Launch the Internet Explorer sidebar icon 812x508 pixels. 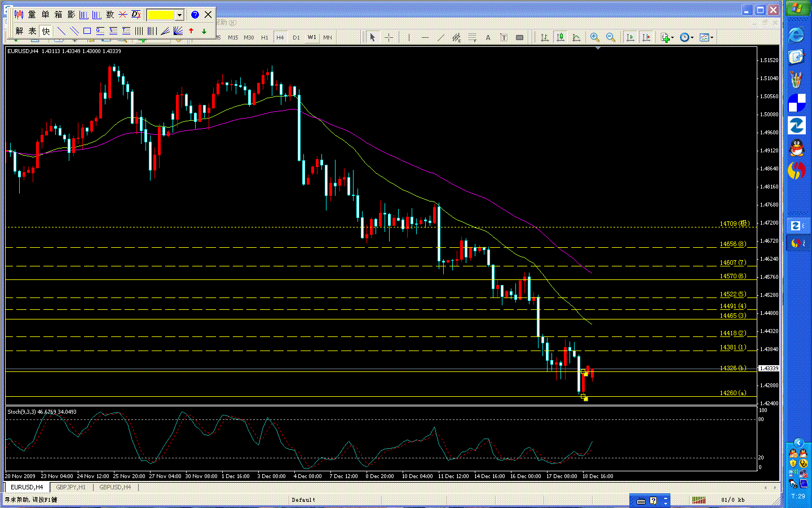796,35
